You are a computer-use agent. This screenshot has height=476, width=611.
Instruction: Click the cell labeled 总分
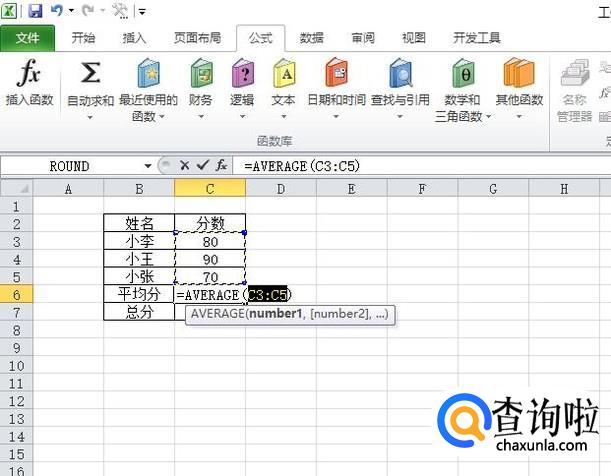(139, 312)
